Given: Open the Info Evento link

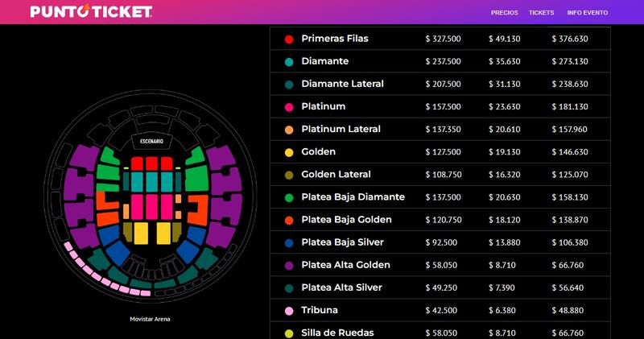Looking at the screenshot, I should coord(587,13).
